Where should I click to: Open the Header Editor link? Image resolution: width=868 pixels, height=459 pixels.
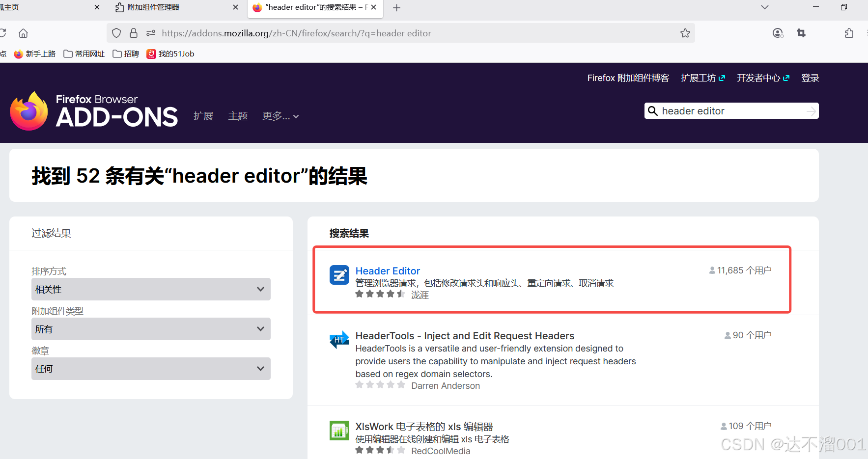[x=388, y=270]
